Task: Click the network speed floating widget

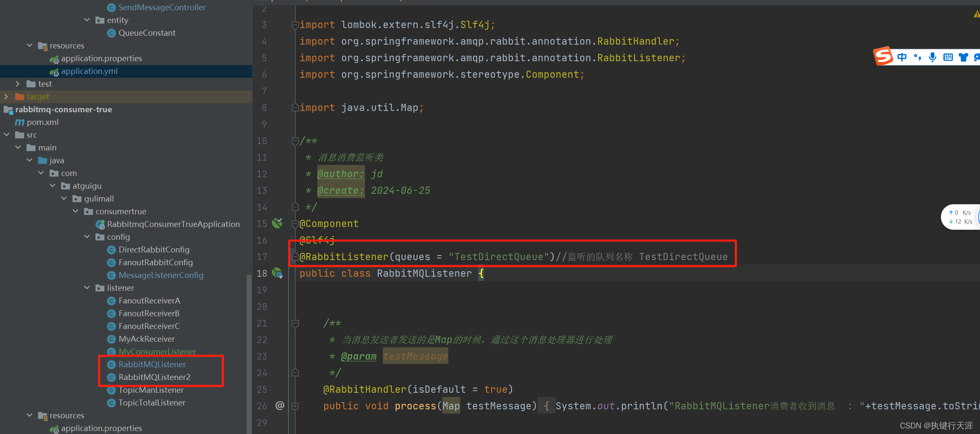Action: pos(960,217)
